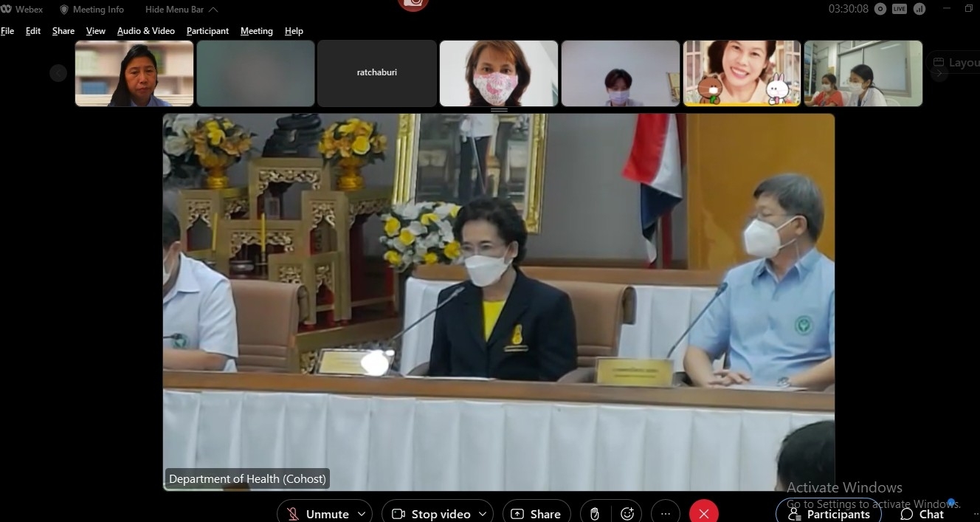Select thumbnail with cartoon bear and rabbit

pos(742,73)
